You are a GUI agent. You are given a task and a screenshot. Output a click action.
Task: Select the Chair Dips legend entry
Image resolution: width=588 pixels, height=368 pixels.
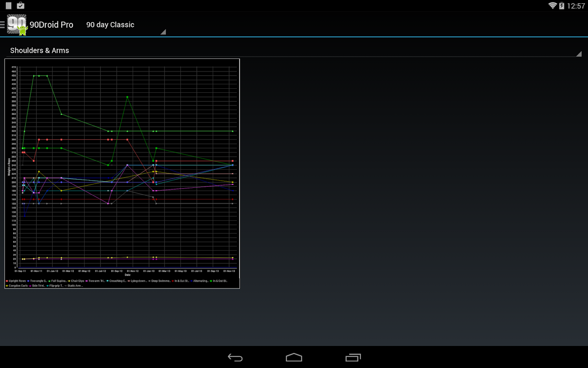(x=77, y=281)
